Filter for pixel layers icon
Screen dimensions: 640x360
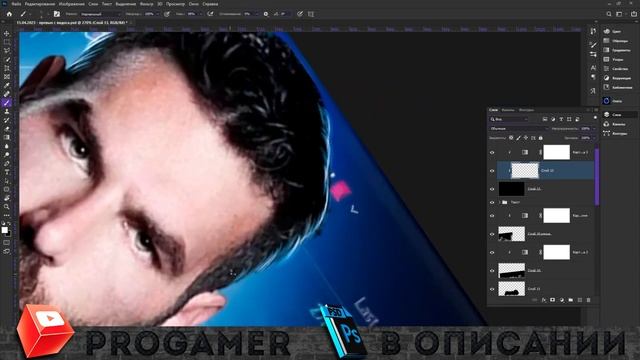(x=545, y=119)
